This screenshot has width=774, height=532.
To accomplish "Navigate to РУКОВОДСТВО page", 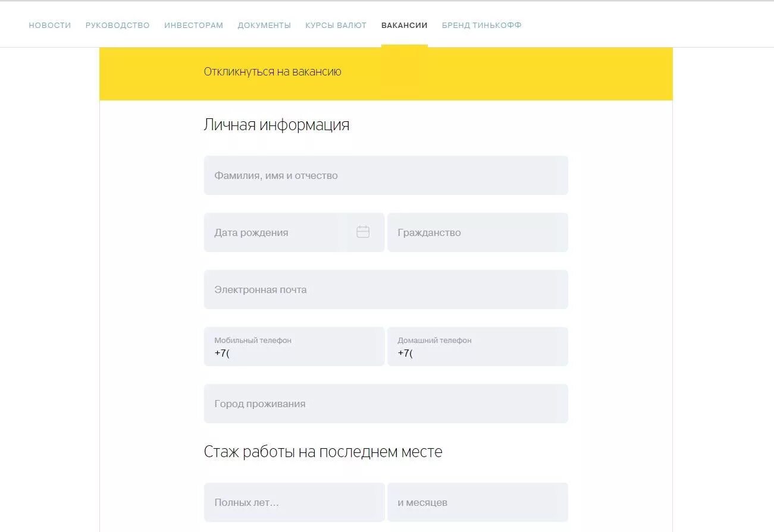I will coord(117,25).
